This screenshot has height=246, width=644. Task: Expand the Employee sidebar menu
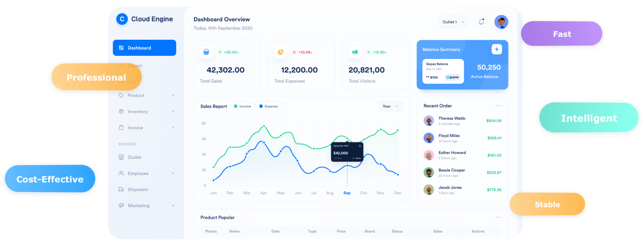point(146,173)
